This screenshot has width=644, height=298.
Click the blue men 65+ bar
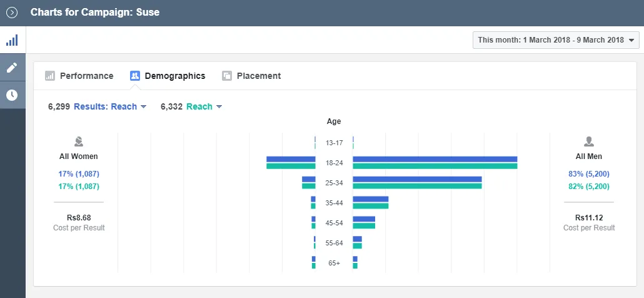click(x=355, y=259)
